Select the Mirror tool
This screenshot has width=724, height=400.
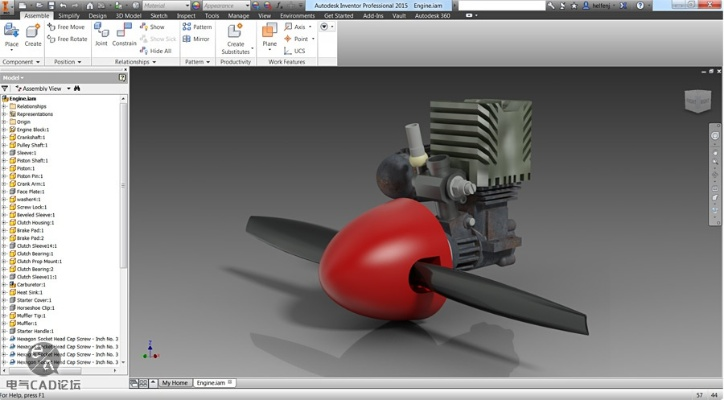pos(197,39)
